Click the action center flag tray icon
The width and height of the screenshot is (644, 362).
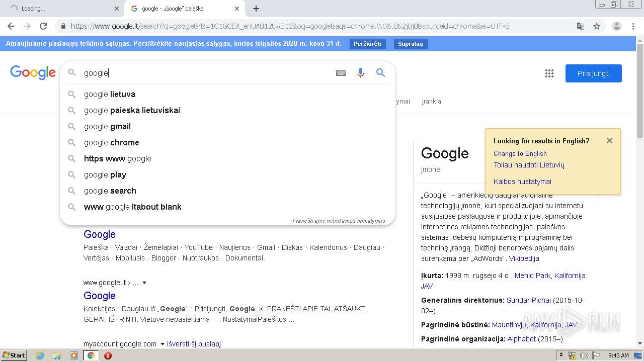pyautogui.click(x=596, y=355)
